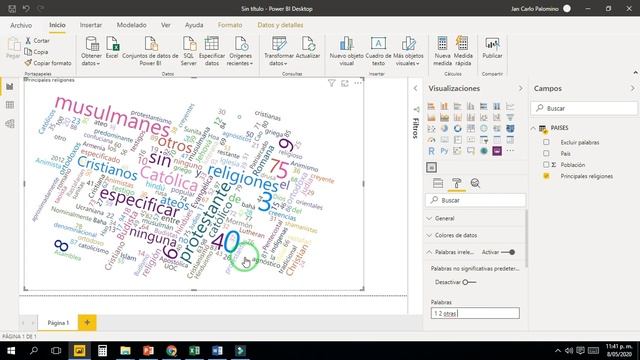
Task: Click the focus mode icon on the visual
Action: (x=345, y=83)
